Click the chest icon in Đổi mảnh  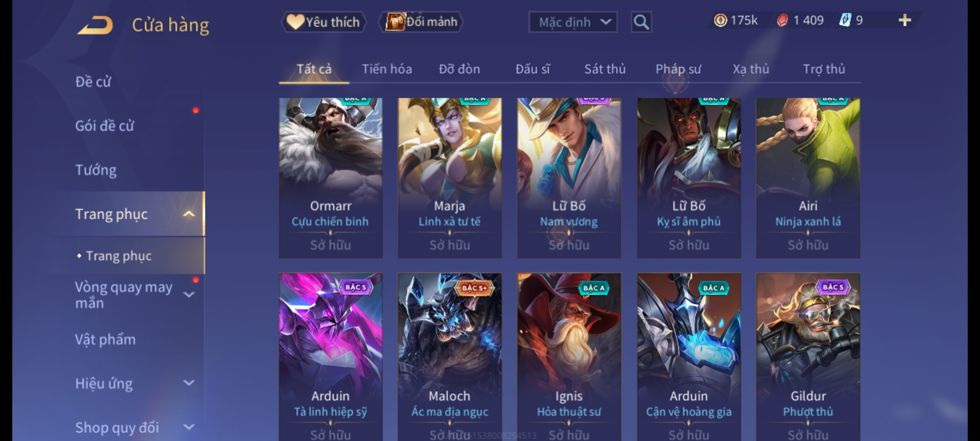click(394, 22)
